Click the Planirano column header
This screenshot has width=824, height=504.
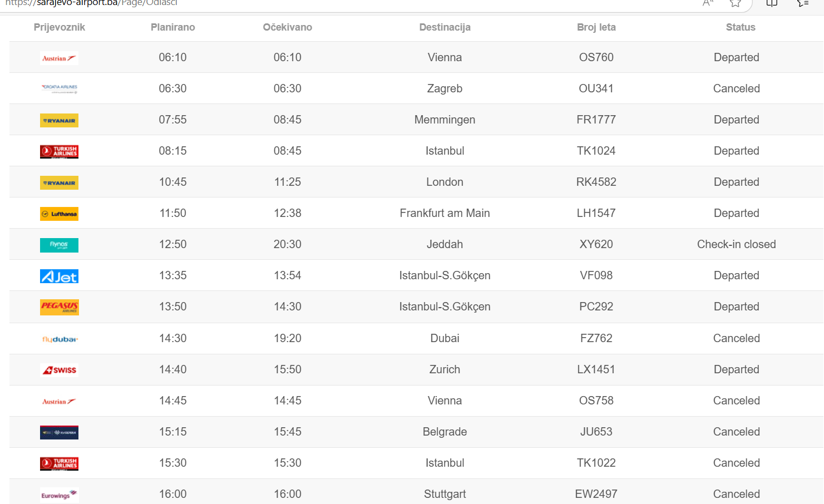coord(172,27)
